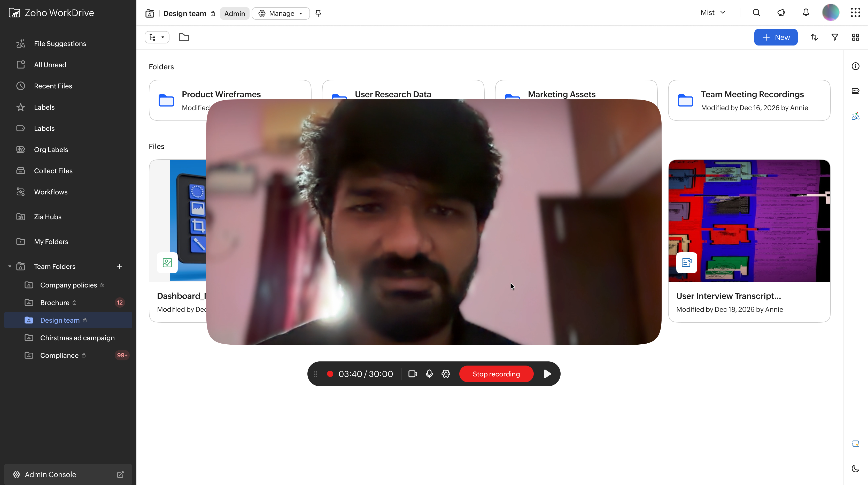Collapse the Team Folders tree arrow
Viewport: 868px width, 485px height.
click(x=10, y=267)
